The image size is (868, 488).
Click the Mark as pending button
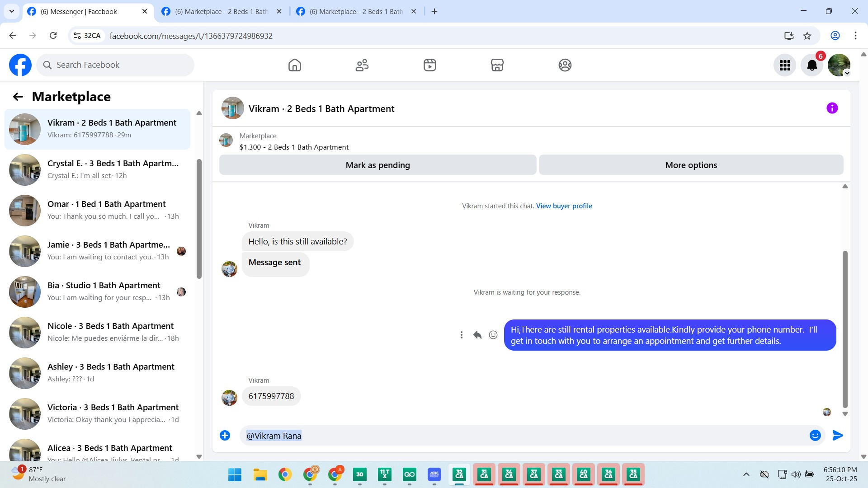(377, 165)
